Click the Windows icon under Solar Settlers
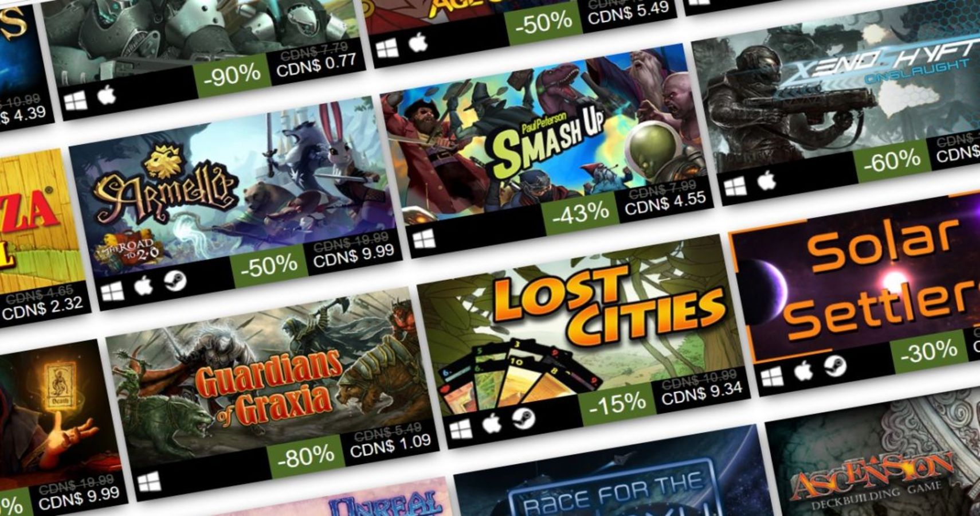The height and width of the screenshot is (516, 980). [773, 377]
